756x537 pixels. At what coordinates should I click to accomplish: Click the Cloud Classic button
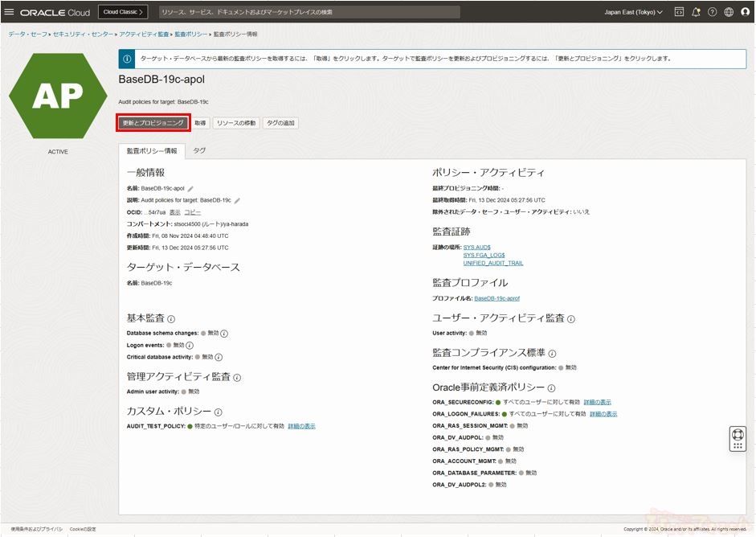[x=123, y=12]
